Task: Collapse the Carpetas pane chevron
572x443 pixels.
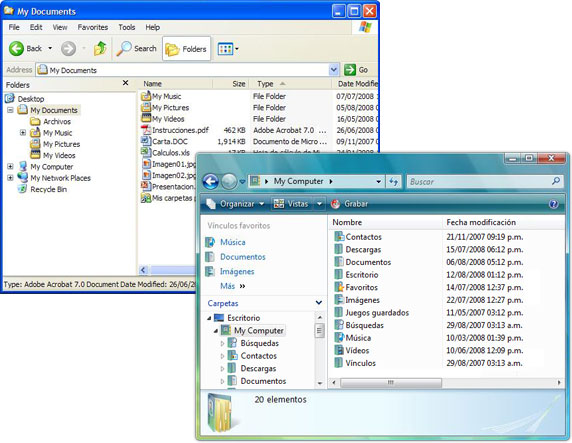Action: [x=318, y=303]
